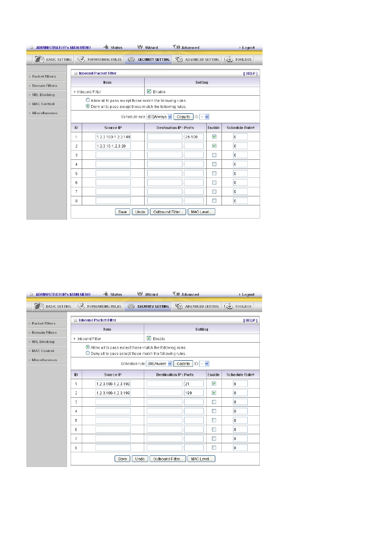Click Security Setting icon in lower screenshot
The width and height of the screenshot is (392, 555).
pyautogui.click(x=131, y=306)
